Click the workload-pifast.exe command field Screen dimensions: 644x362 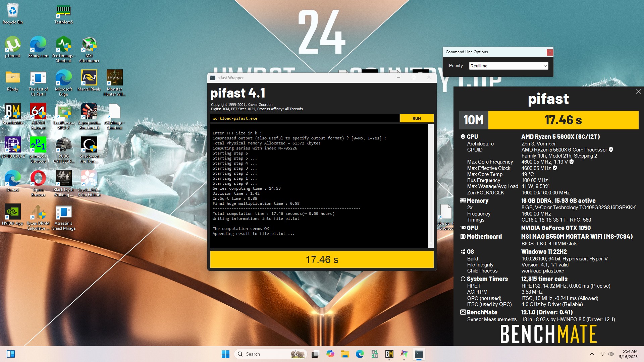tap(305, 118)
